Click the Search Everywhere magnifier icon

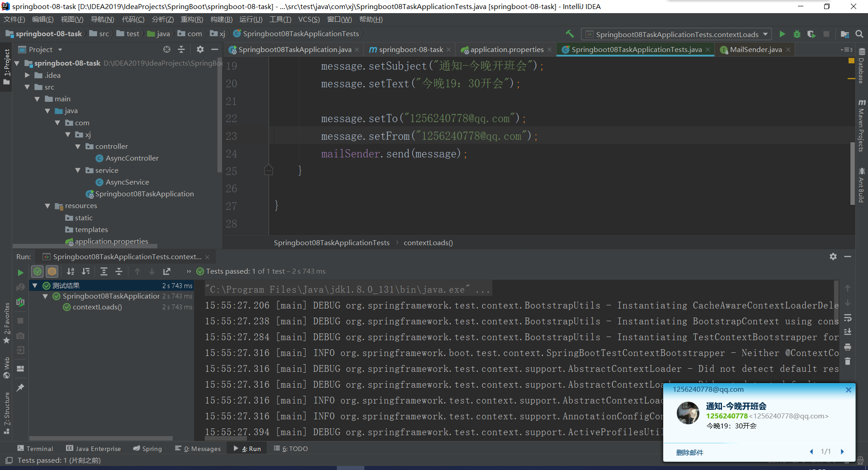[x=859, y=34]
